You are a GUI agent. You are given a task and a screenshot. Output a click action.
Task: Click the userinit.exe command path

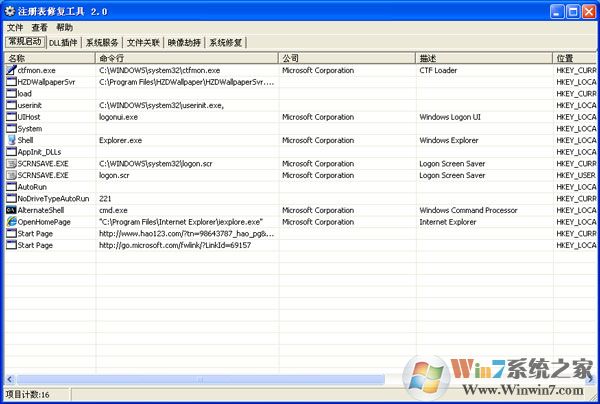(161, 105)
